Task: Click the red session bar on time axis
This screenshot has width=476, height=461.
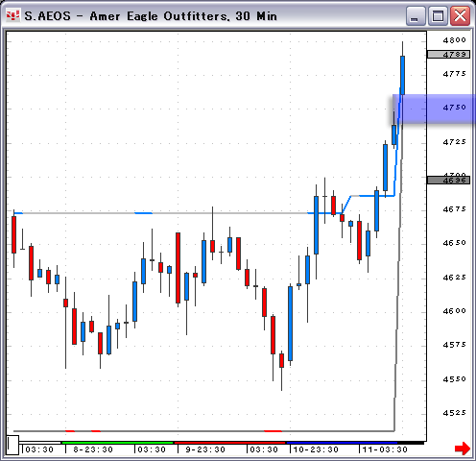Action: click(x=229, y=443)
